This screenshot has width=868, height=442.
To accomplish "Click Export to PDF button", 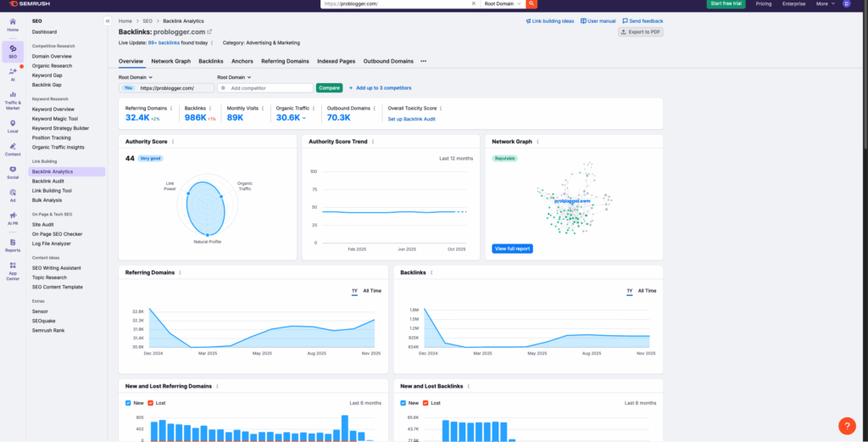I will tap(641, 32).
